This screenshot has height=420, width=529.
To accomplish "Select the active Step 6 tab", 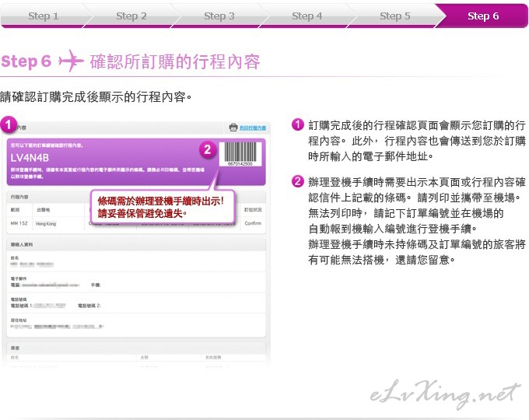I will click(x=483, y=16).
